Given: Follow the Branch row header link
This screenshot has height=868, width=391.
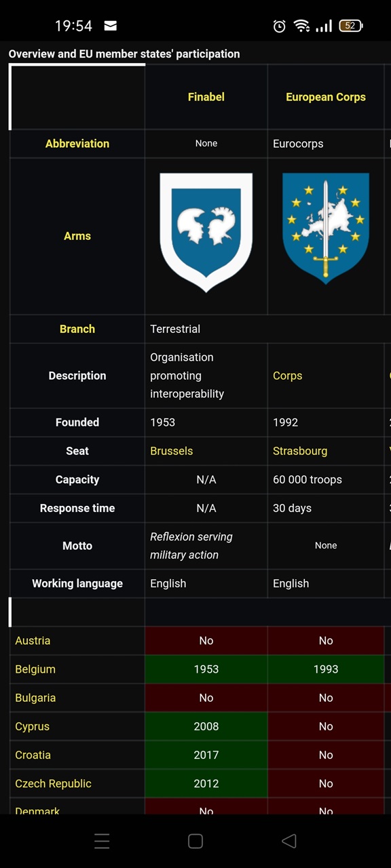Looking at the screenshot, I should [x=77, y=329].
